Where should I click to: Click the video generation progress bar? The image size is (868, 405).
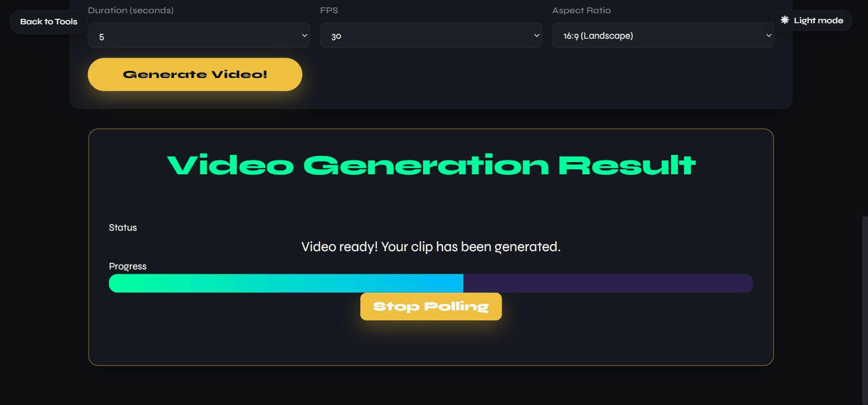(x=431, y=283)
